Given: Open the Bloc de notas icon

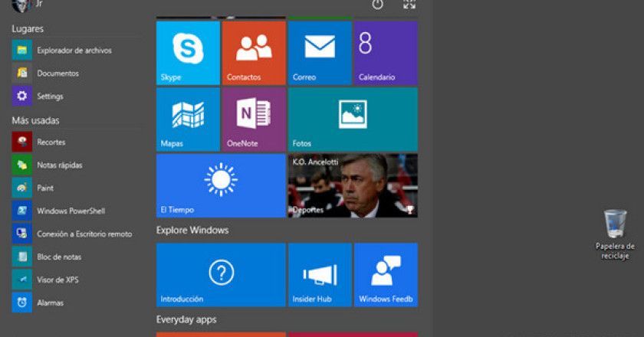Looking at the screenshot, I should coord(21,257).
